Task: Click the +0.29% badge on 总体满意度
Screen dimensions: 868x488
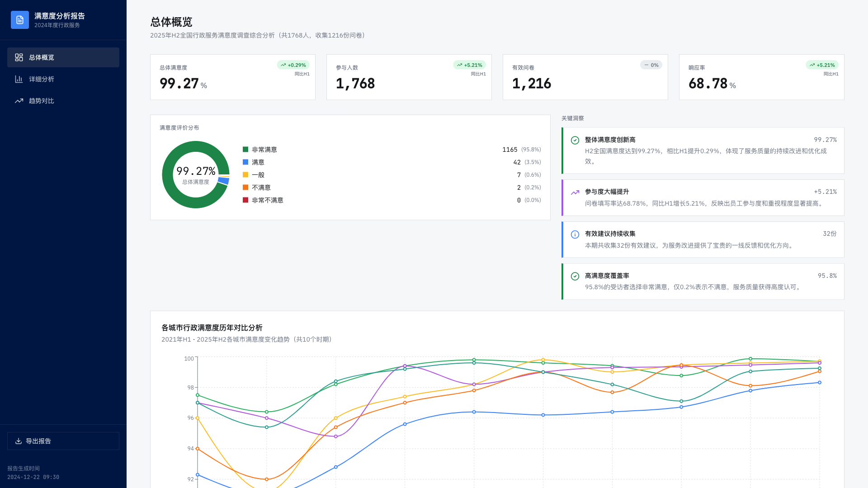Action: tap(293, 65)
